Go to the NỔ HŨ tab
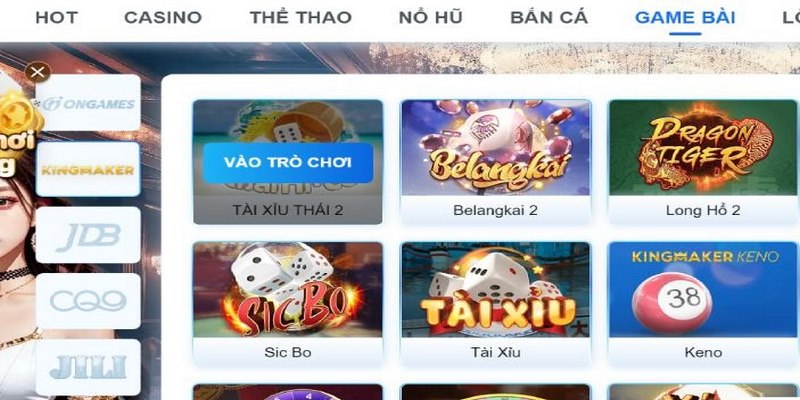Screen dimensions: 800x400 (x=431, y=18)
